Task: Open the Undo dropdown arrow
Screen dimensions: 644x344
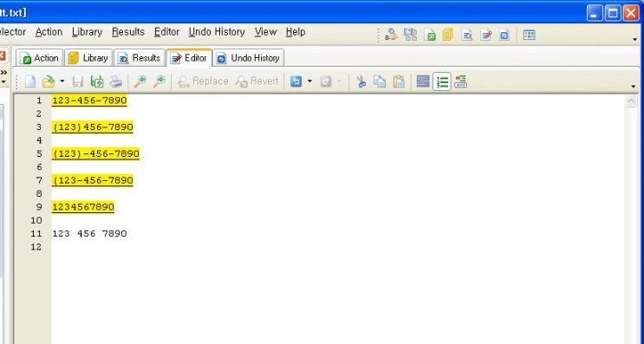Action: pos(309,81)
